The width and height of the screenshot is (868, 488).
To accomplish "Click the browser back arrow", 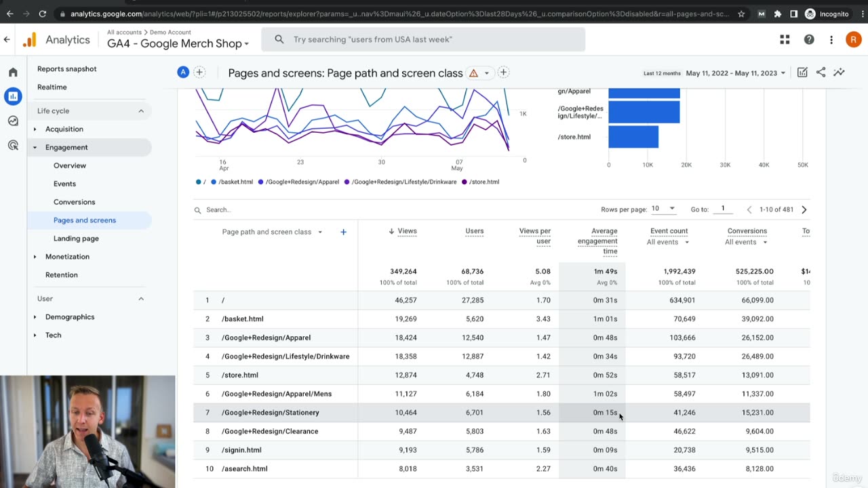I will click(x=9, y=14).
